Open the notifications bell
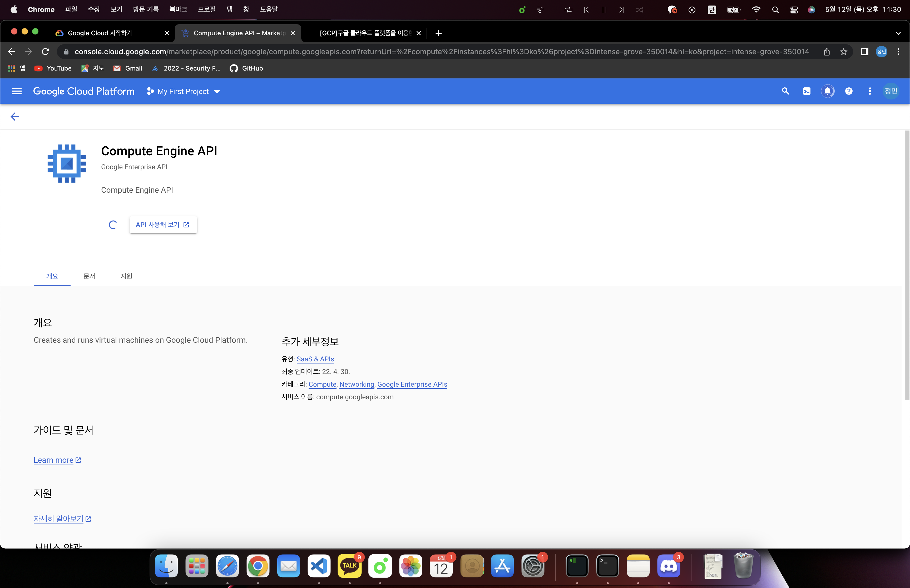 coord(828,91)
